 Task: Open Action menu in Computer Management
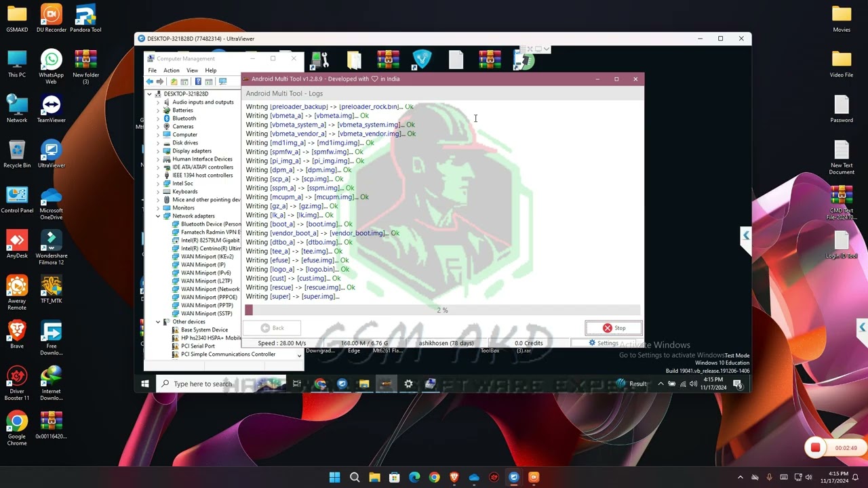(x=171, y=70)
